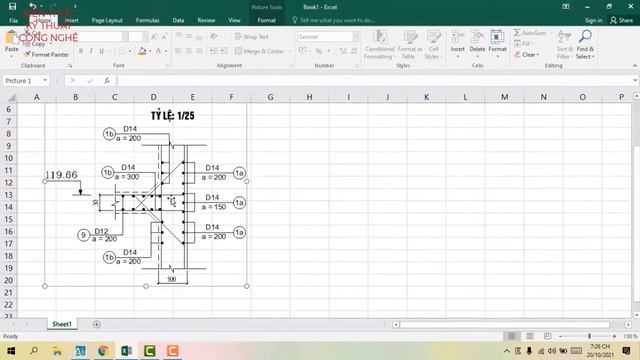This screenshot has width=640, height=360.
Task: Click the Paste clipboard icon
Action: tap(11, 38)
